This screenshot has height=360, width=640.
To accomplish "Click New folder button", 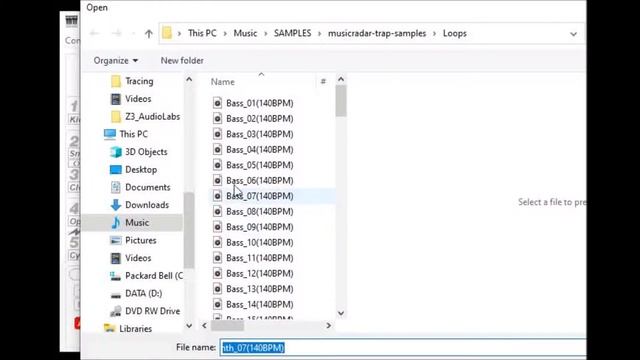I will tap(182, 60).
